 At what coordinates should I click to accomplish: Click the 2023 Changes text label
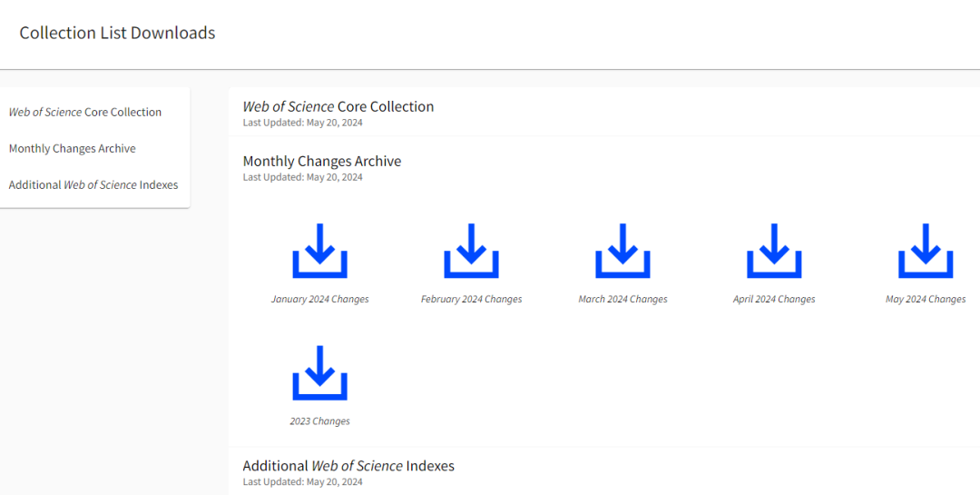click(x=319, y=421)
